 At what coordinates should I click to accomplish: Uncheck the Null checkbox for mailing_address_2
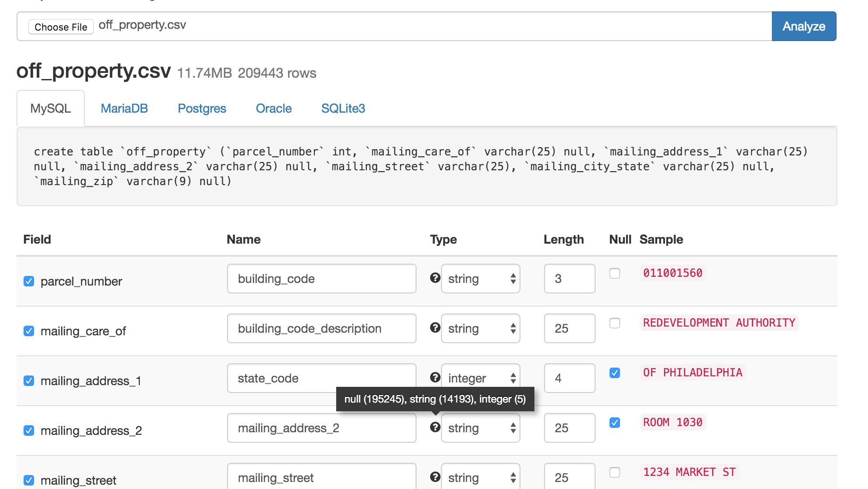coord(615,423)
